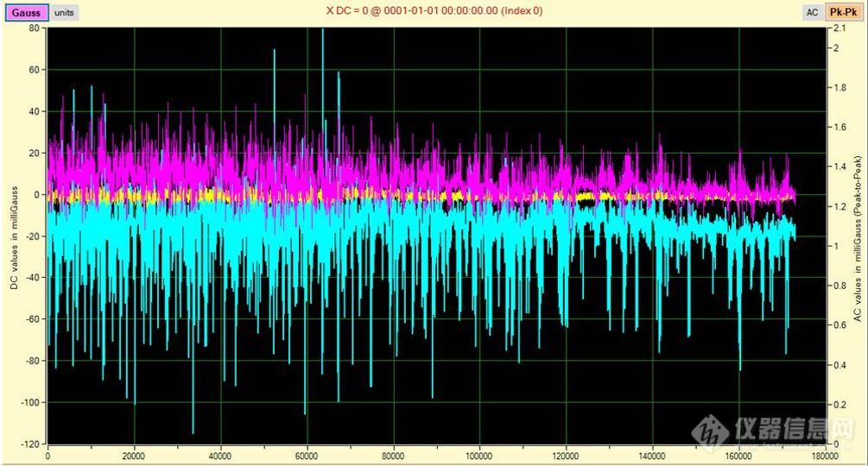The image size is (868, 466).
Task: Click right axis tick label 1.8
Action: click(x=839, y=87)
